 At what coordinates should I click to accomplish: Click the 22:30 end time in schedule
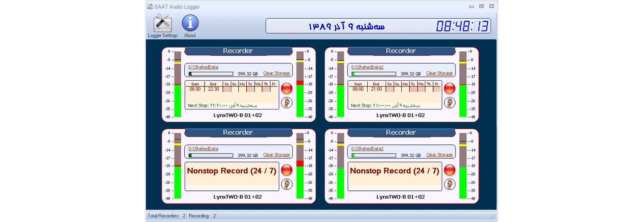pyautogui.click(x=213, y=89)
